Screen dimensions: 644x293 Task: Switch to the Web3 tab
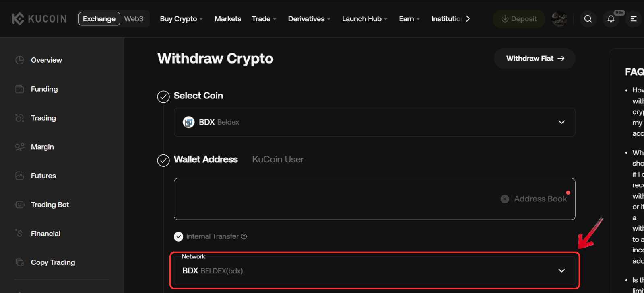(x=134, y=18)
